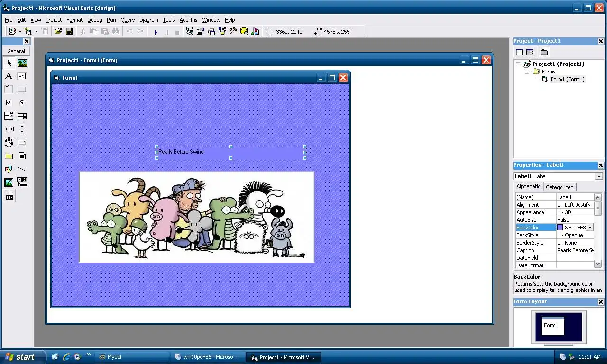Open the Toolbox via hammer-wrench icon

233,32
